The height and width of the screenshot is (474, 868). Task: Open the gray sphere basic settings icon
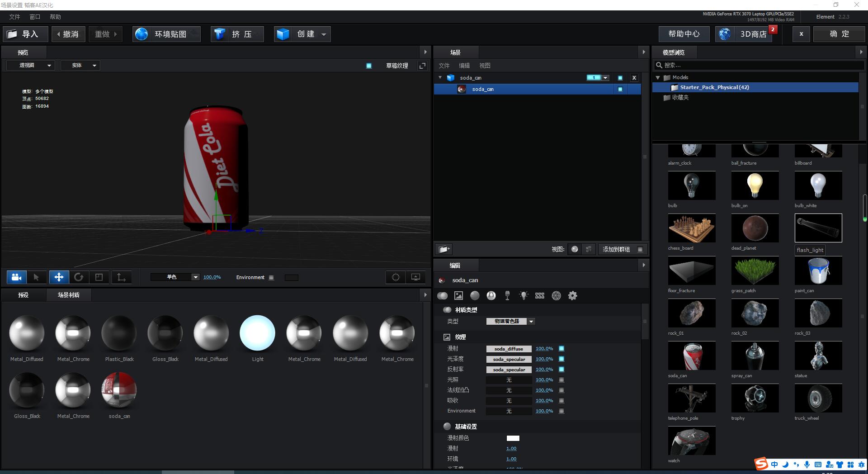click(475, 296)
